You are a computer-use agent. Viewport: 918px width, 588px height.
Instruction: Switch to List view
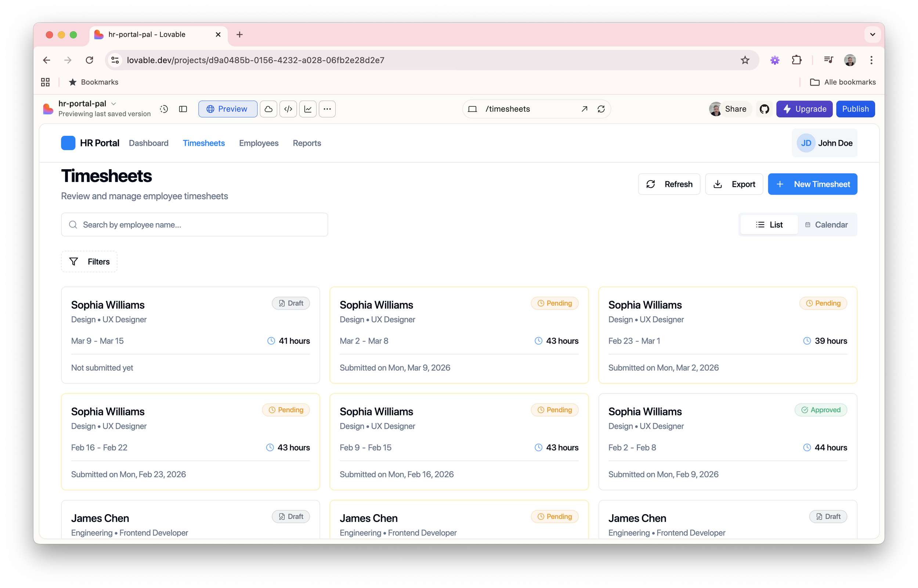pyautogui.click(x=769, y=225)
